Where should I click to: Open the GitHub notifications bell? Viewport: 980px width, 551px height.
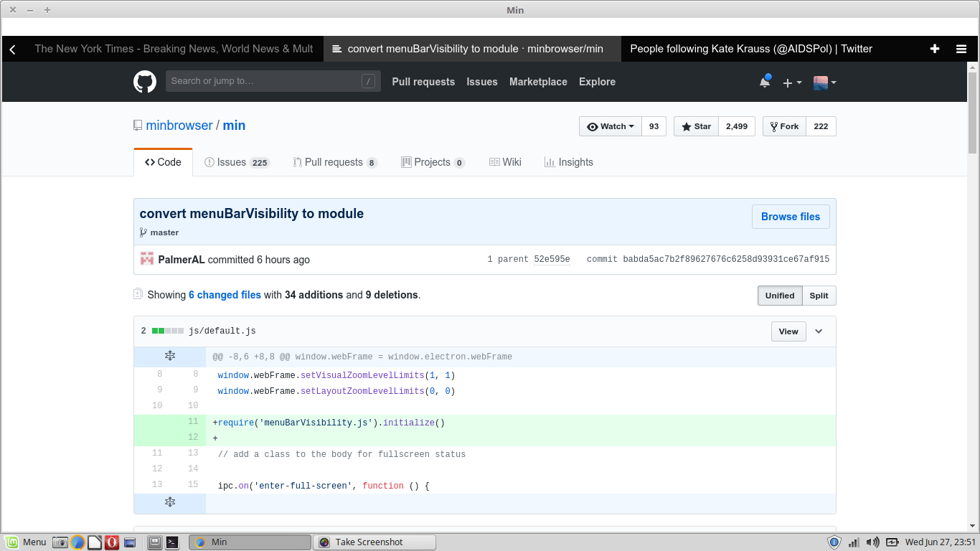point(764,82)
